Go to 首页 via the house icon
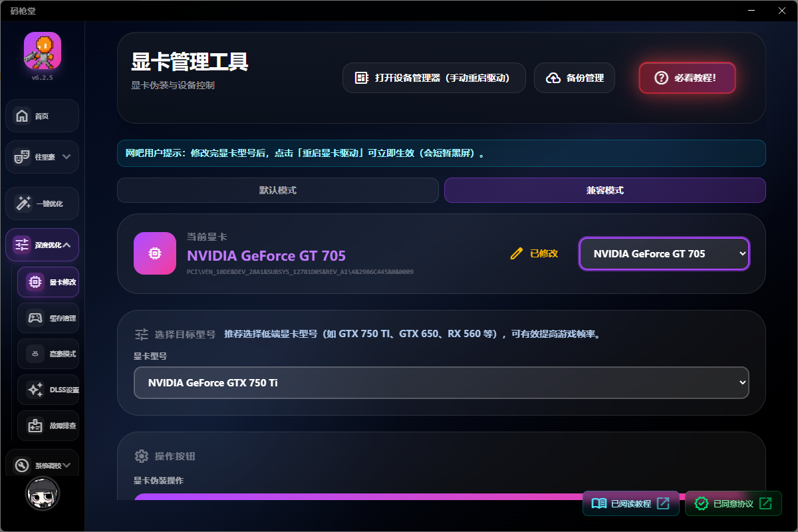 coord(23,116)
